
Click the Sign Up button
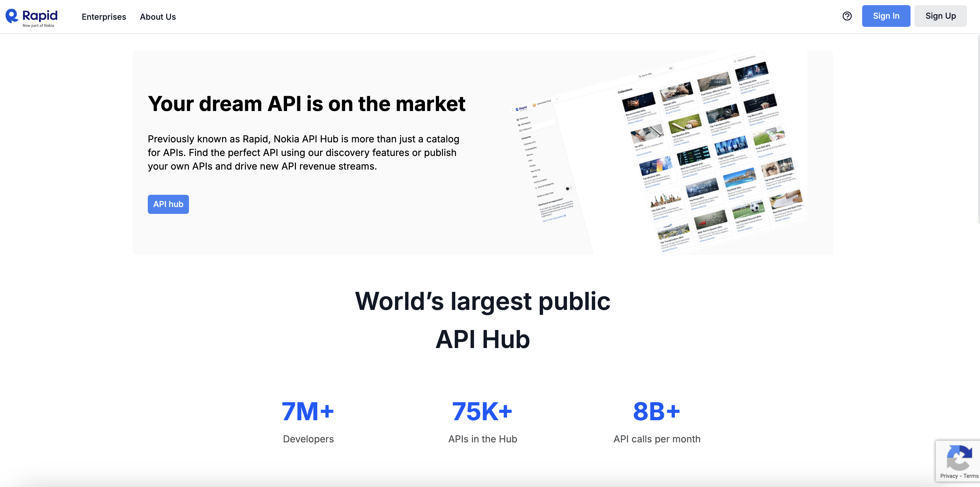[x=941, y=16]
